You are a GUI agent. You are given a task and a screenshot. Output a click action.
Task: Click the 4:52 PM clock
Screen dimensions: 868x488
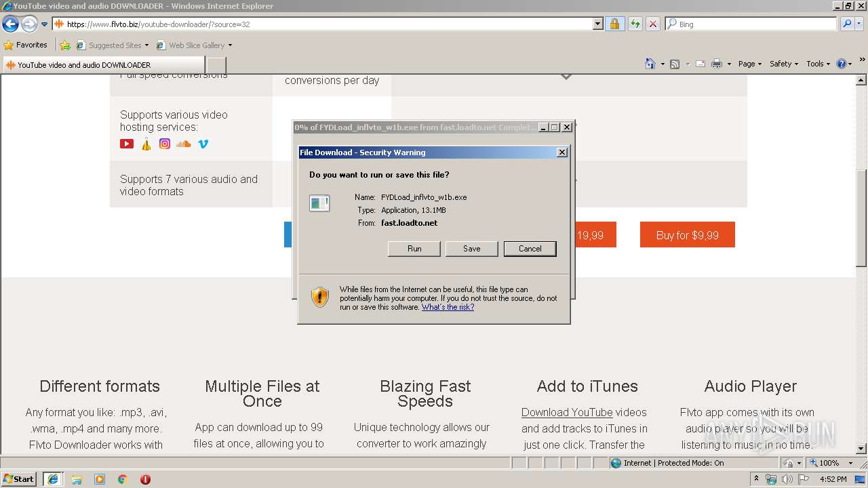point(833,479)
